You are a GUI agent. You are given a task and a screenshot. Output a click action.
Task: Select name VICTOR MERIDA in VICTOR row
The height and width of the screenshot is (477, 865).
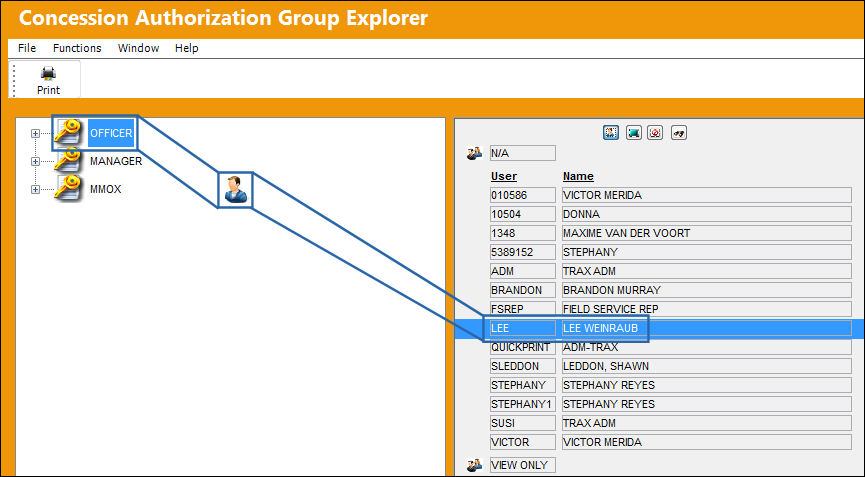[707, 442]
